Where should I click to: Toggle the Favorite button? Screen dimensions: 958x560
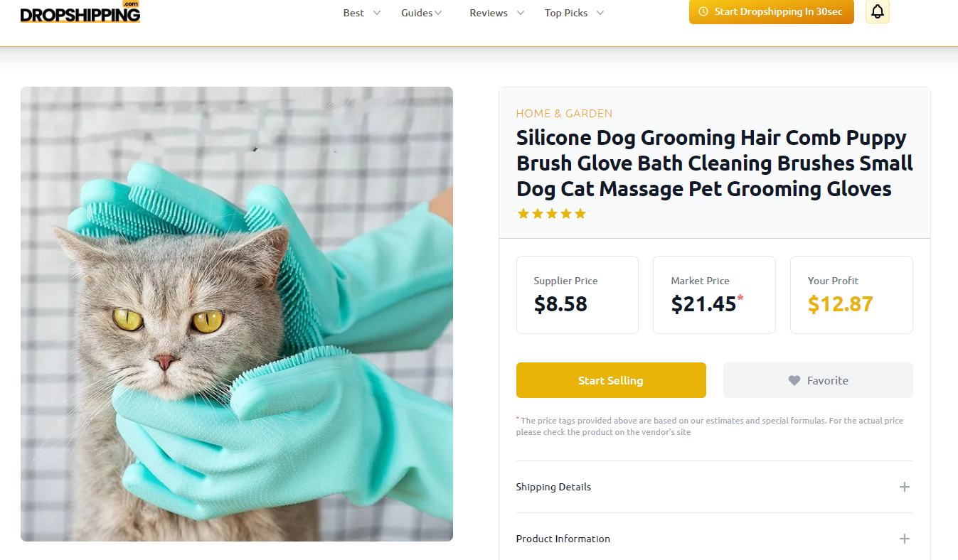(x=818, y=380)
